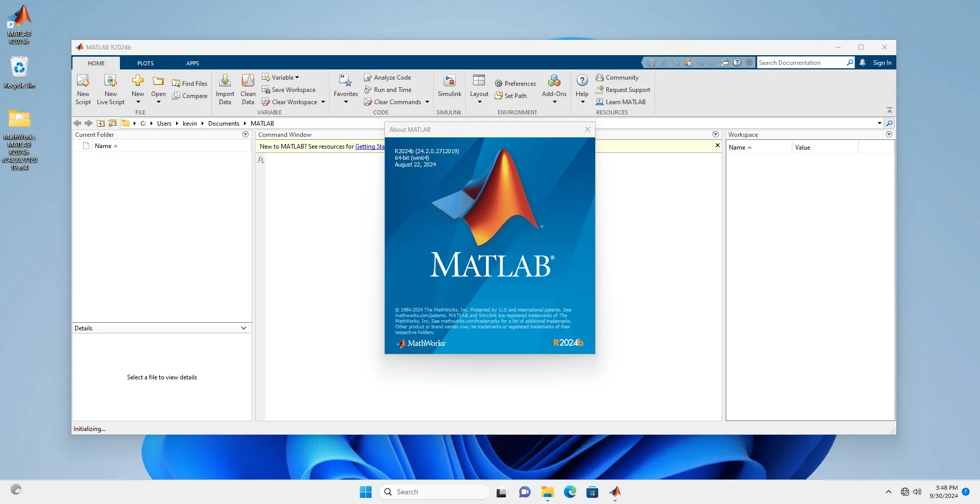Switch to the APPS tab
This screenshot has height=504, width=980.
pyautogui.click(x=192, y=63)
